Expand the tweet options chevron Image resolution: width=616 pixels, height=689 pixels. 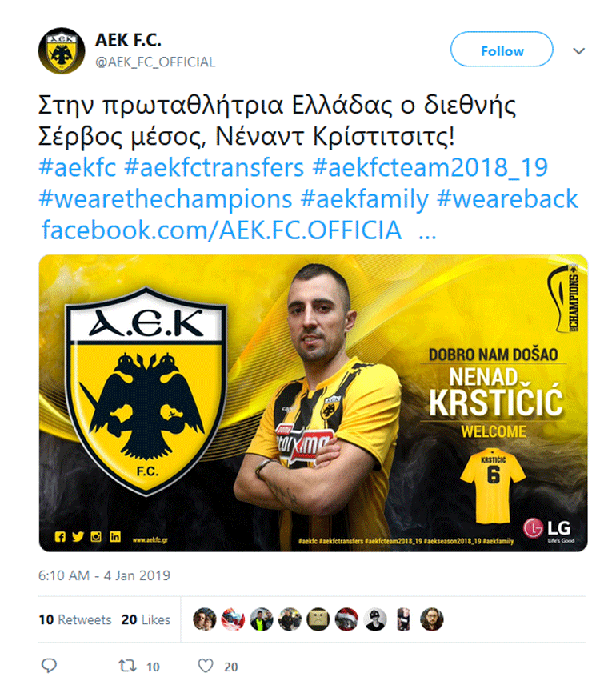[578, 51]
